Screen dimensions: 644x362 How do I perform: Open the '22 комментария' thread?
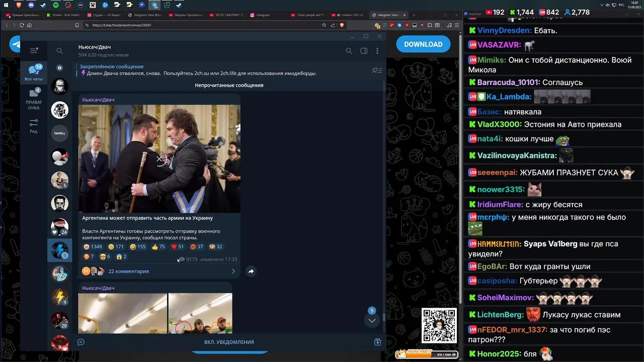pos(129,271)
